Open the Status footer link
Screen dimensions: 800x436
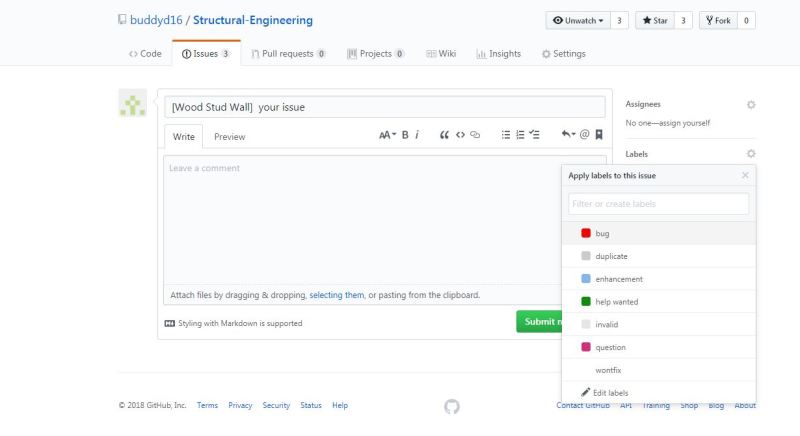click(x=311, y=405)
